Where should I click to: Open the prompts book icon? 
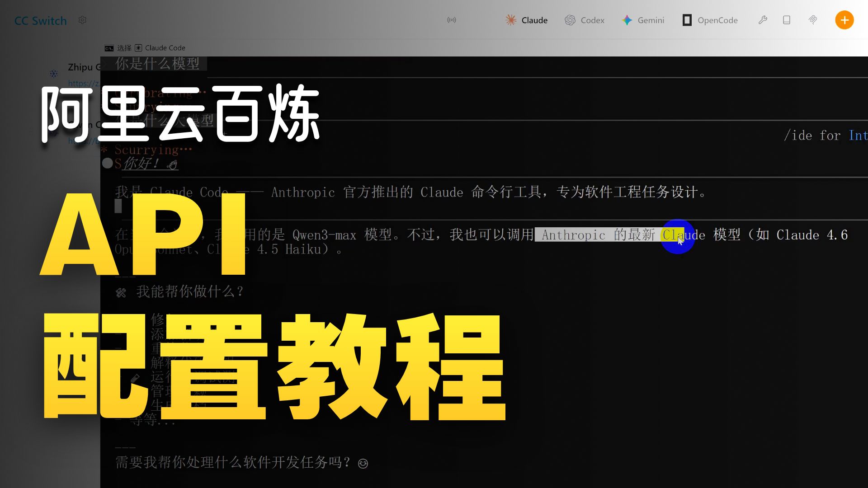click(x=787, y=20)
